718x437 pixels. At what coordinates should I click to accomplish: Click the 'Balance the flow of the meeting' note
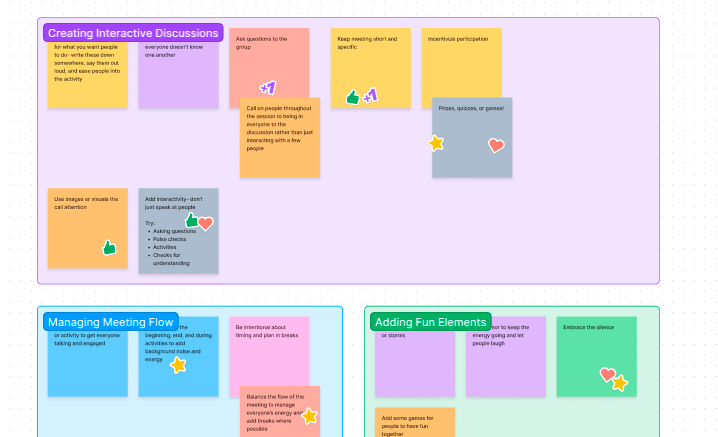280,412
